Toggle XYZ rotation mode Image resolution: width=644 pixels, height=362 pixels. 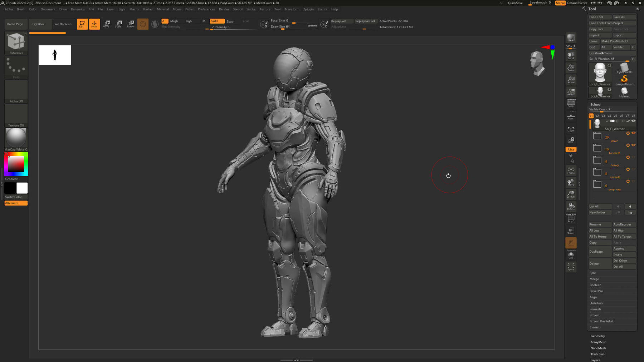(x=571, y=149)
